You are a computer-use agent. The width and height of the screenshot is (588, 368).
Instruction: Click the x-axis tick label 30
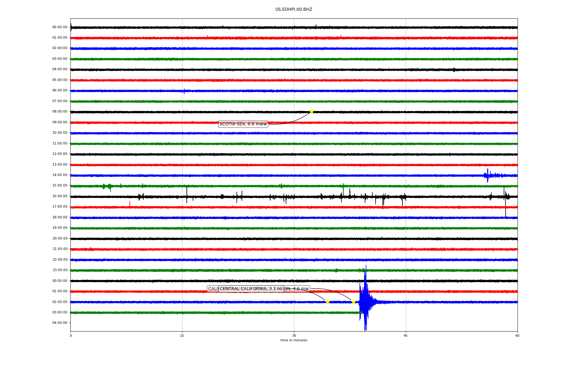(x=294, y=336)
